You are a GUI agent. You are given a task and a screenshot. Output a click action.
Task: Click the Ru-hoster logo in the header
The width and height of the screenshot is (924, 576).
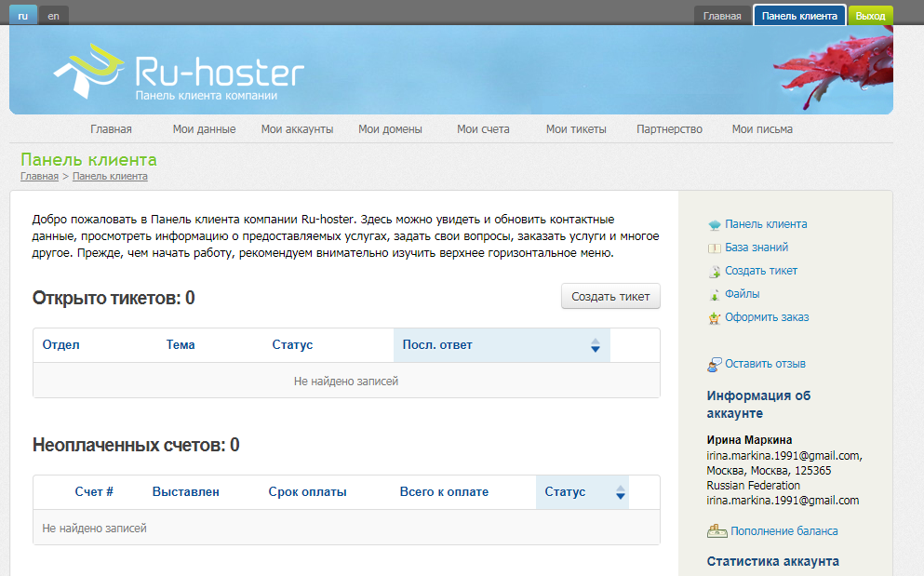177,70
